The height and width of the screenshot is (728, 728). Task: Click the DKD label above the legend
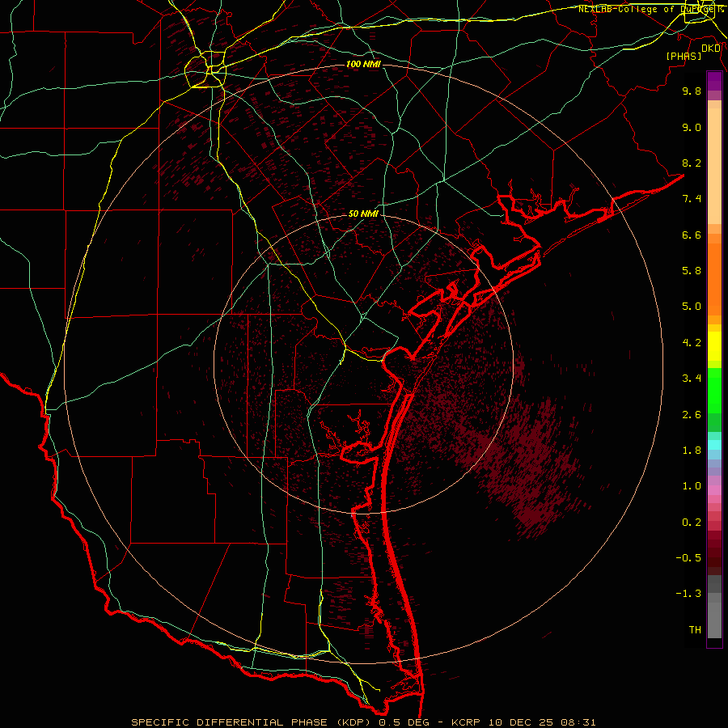(x=711, y=49)
